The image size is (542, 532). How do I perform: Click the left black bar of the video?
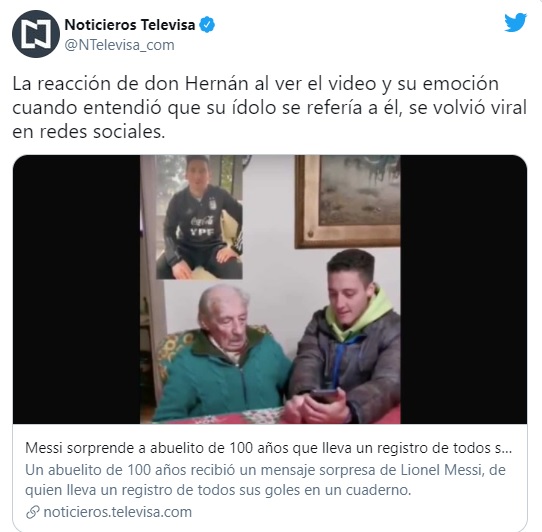coord(76,289)
